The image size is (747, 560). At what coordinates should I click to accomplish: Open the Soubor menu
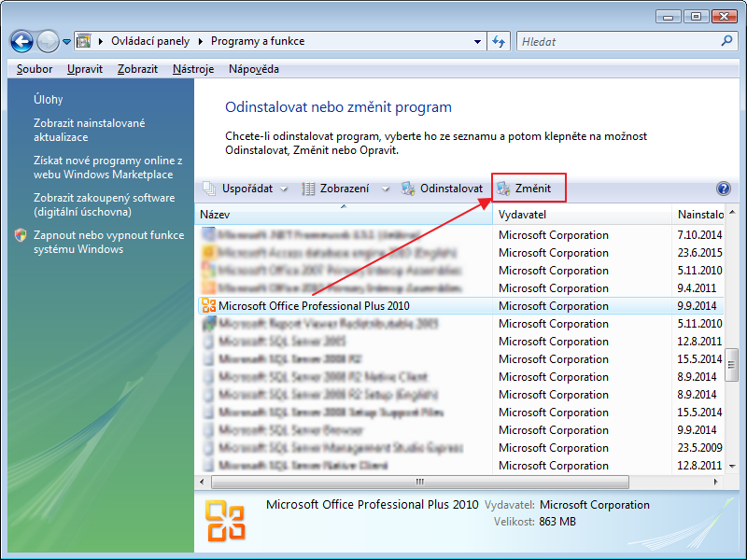tap(35, 69)
